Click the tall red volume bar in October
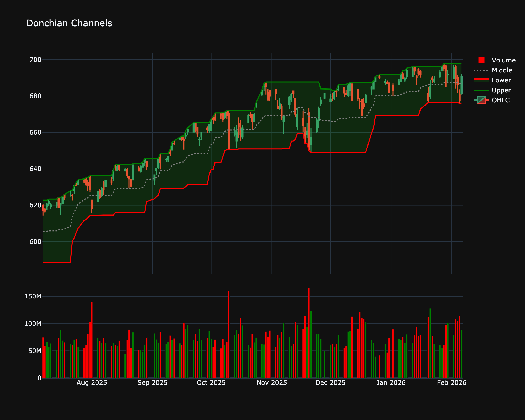 (229, 335)
